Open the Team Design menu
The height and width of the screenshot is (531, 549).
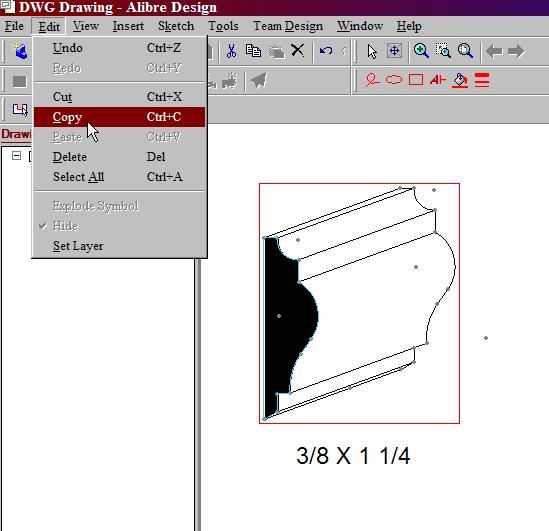pyautogui.click(x=288, y=26)
